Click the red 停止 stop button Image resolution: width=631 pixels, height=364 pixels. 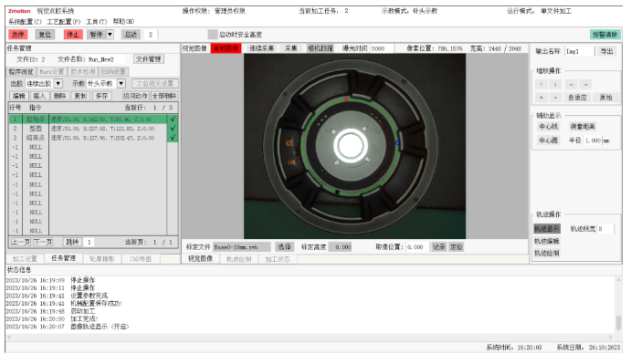point(73,35)
